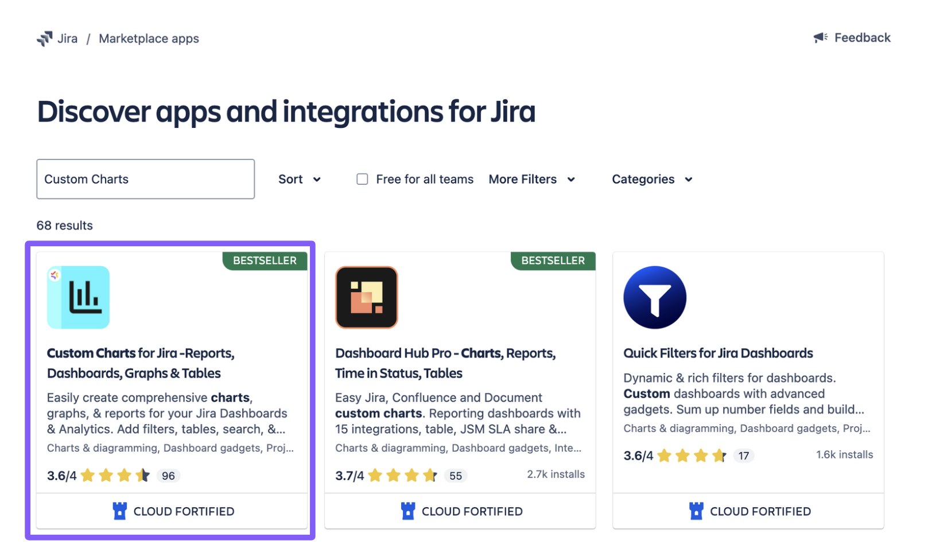Click the search field containing Custom Charts
Image resolution: width=932 pixels, height=560 pixels.
(145, 180)
